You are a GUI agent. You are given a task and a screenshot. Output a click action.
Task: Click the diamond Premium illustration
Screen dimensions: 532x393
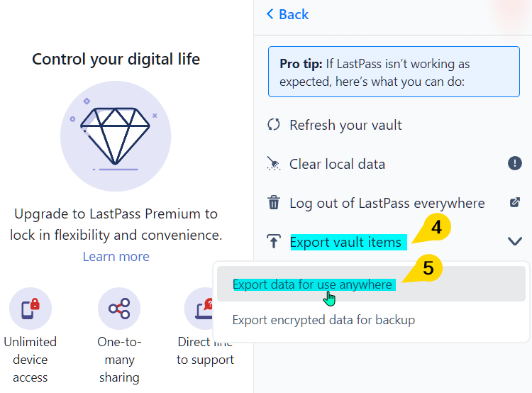(116, 136)
